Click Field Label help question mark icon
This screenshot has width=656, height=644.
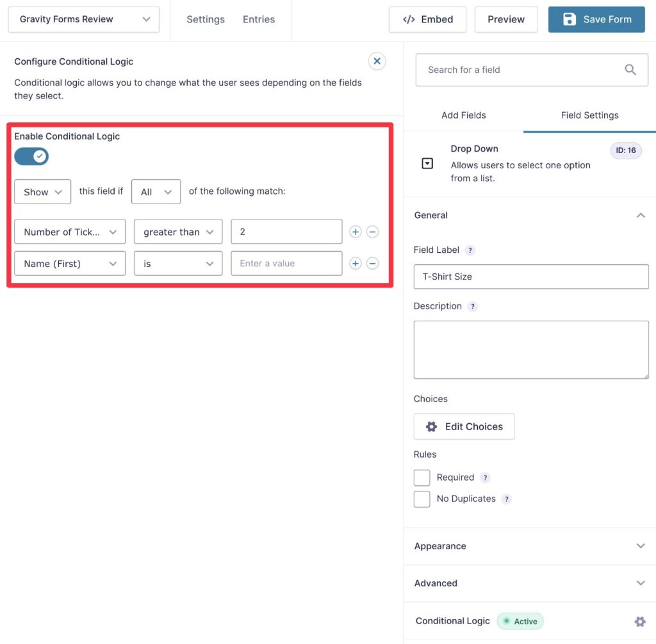tap(470, 250)
